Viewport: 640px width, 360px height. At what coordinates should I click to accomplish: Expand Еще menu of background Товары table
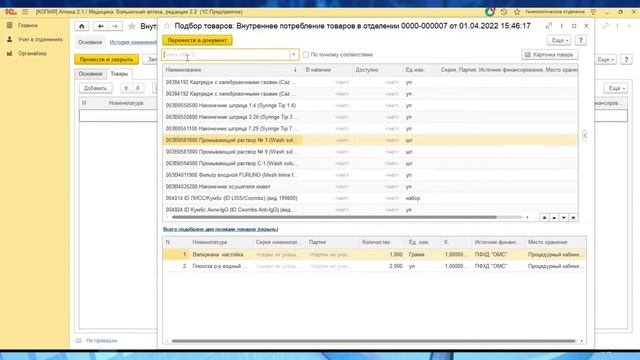coord(616,88)
